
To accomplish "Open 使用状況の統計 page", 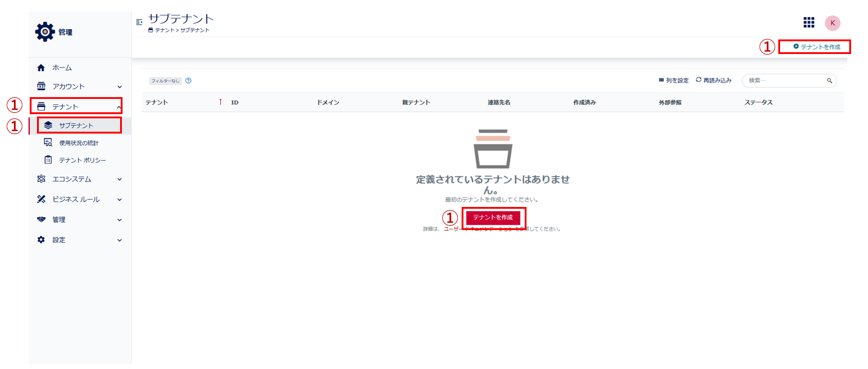I will [x=78, y=143].
